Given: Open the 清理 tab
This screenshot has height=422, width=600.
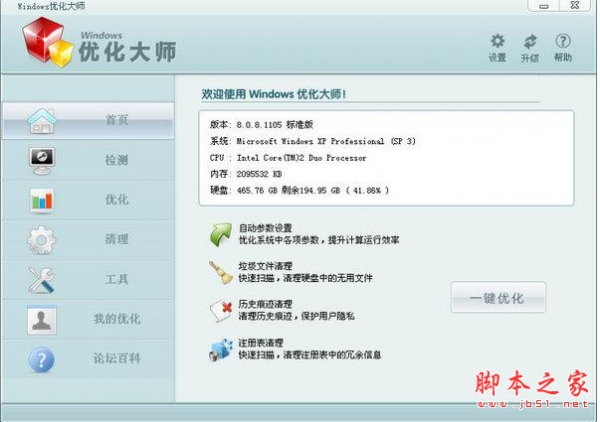Looking at the screenshot, I should [x=88, y=240].
